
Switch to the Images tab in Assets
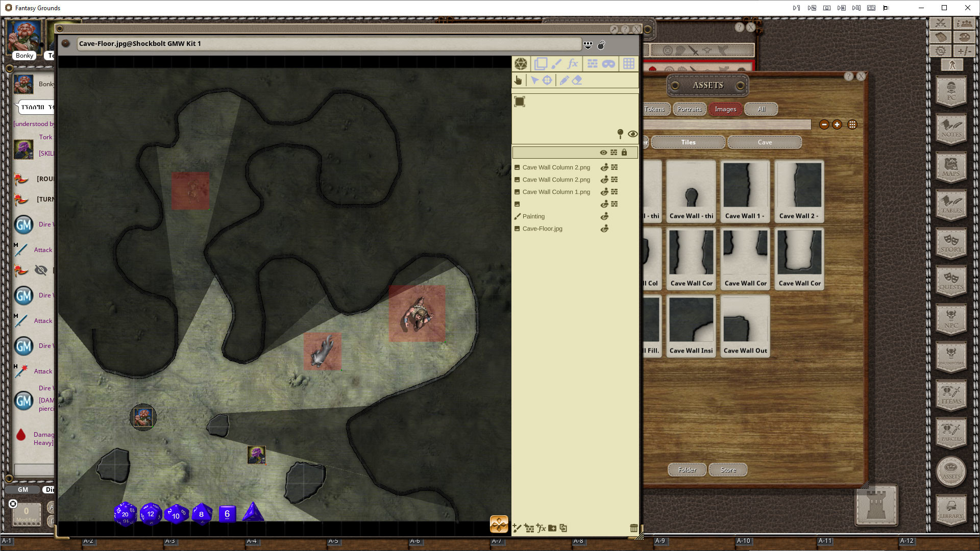click(725, 109)
